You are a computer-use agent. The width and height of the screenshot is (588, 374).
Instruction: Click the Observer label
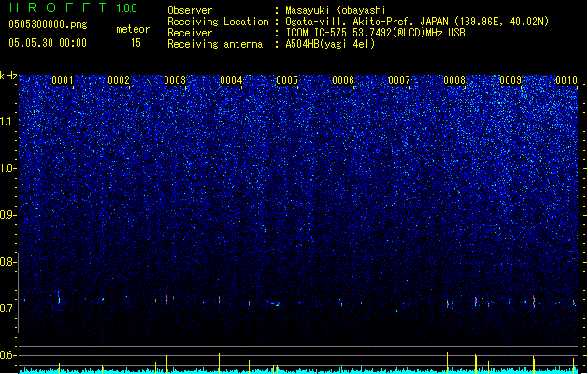[190, 10]
